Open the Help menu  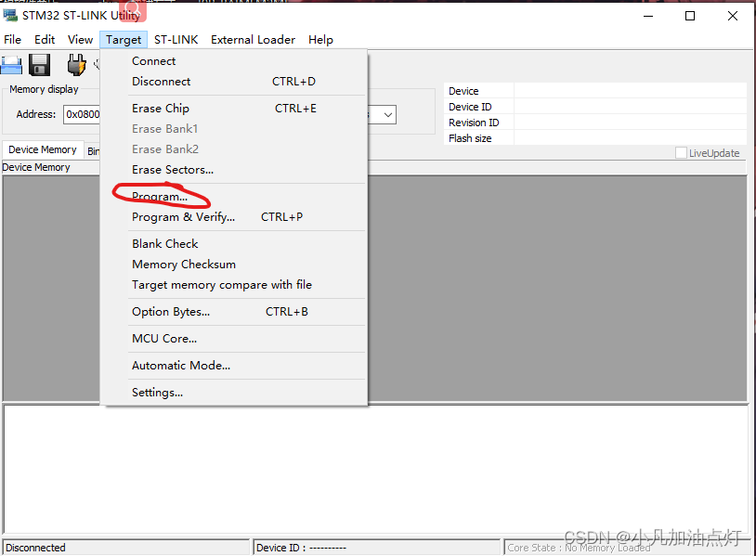320,40
